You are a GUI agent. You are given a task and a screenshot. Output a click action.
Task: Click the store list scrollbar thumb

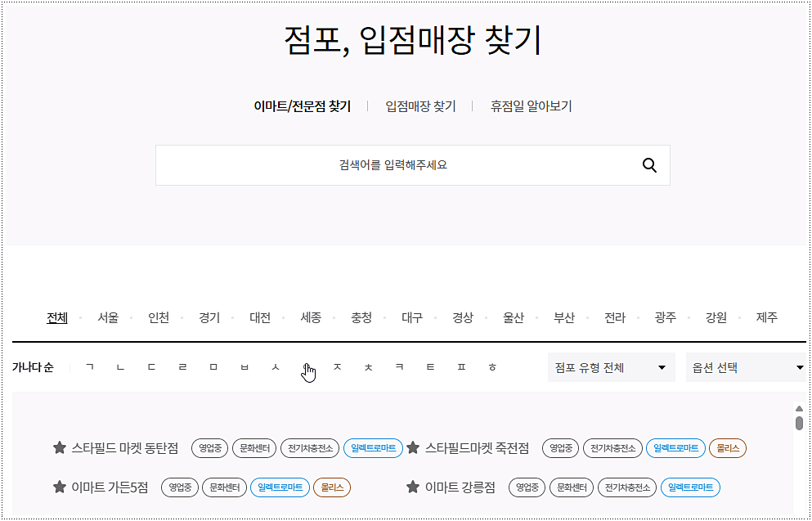[x=799, y=423]
